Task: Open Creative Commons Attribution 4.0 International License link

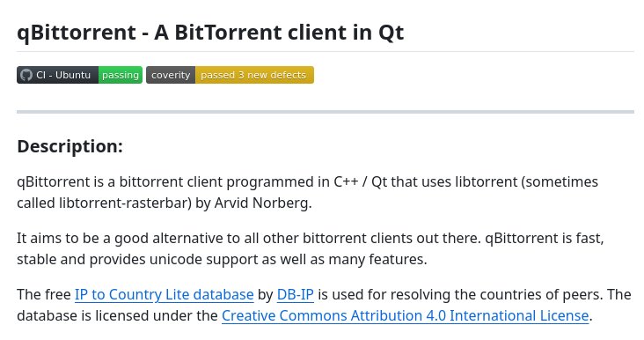Action: (406, 315)
